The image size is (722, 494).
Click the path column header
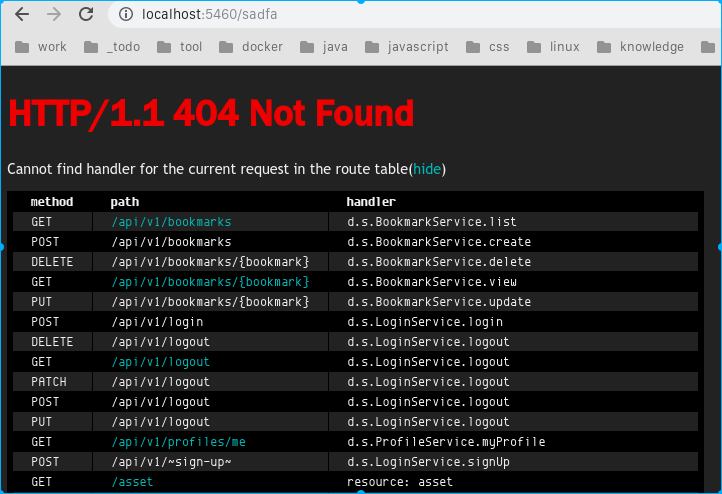click(125, 202)
